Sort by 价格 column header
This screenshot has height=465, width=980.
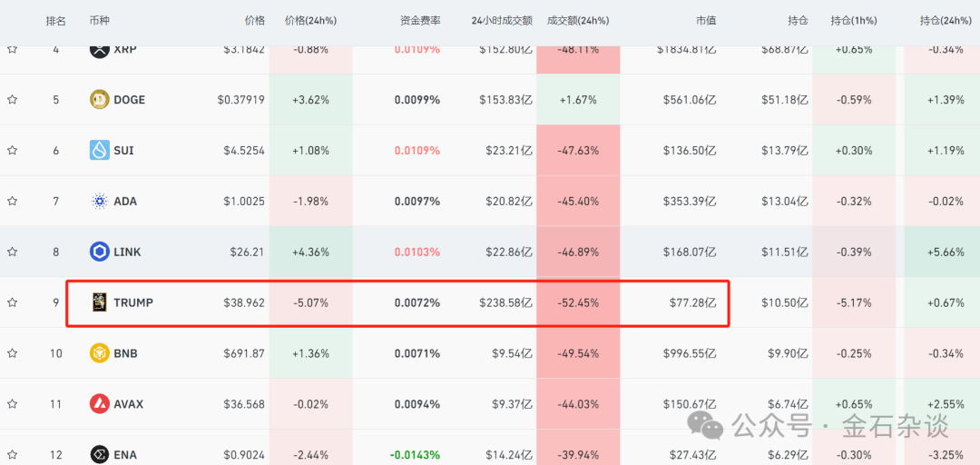(254, 21)
